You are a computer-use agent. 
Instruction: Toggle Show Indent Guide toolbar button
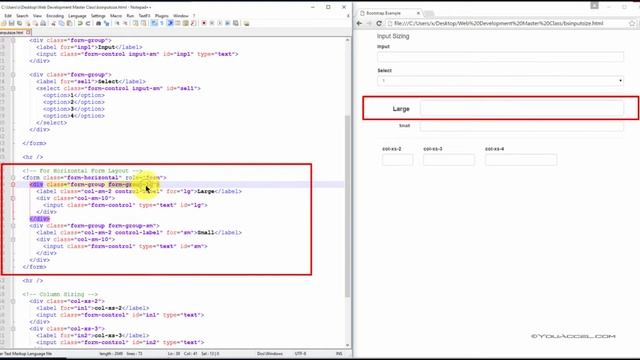click(x=170, y=23)
